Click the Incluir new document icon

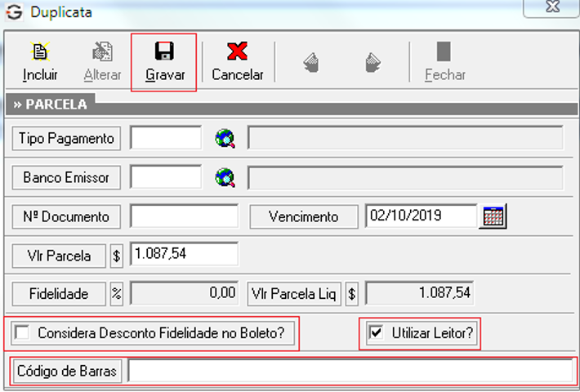point(39,51)
